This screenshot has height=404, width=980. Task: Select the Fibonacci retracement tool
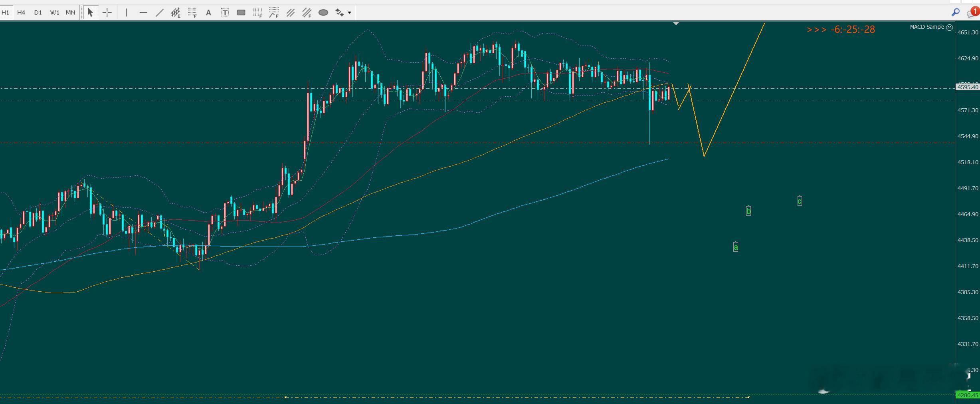(x=192, y=13)
